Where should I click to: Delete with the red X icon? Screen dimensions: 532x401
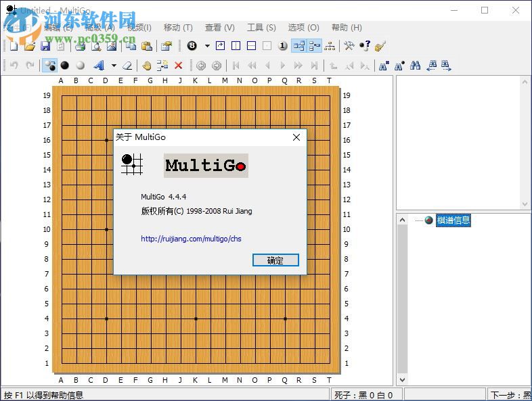pyautogui.click(x=179, y=65)
